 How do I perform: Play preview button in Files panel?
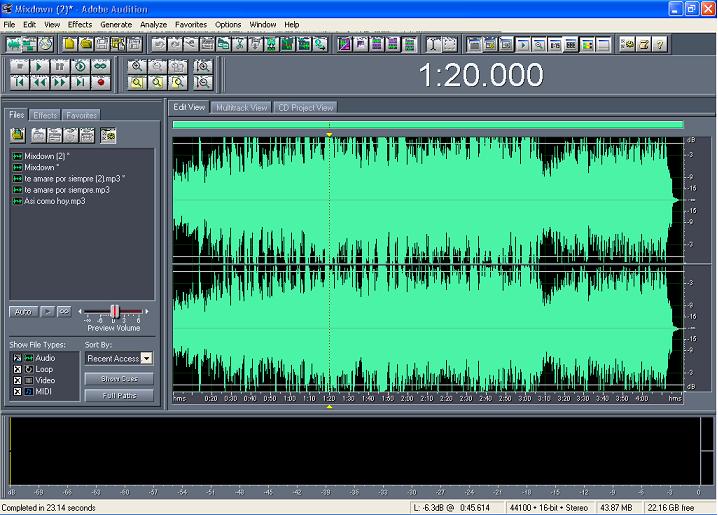tap(47, 312)
